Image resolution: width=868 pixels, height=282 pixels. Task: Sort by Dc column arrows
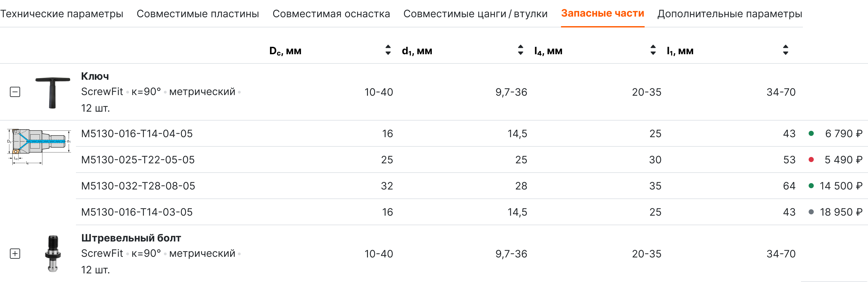click(388, 50)
